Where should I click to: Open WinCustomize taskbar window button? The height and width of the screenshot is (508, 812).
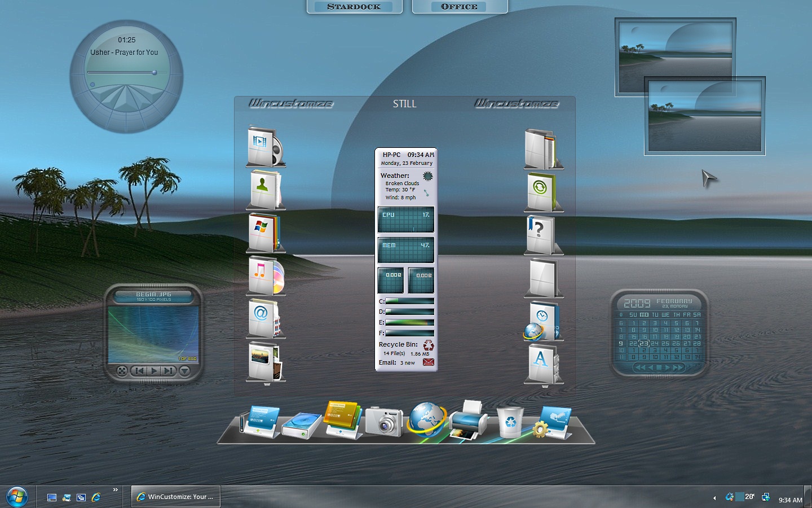point(176,497)
